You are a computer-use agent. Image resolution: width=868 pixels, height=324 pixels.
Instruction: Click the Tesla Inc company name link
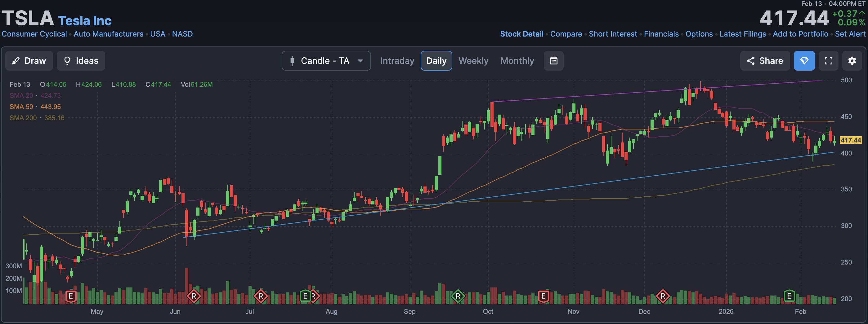[x=85, y=21]
